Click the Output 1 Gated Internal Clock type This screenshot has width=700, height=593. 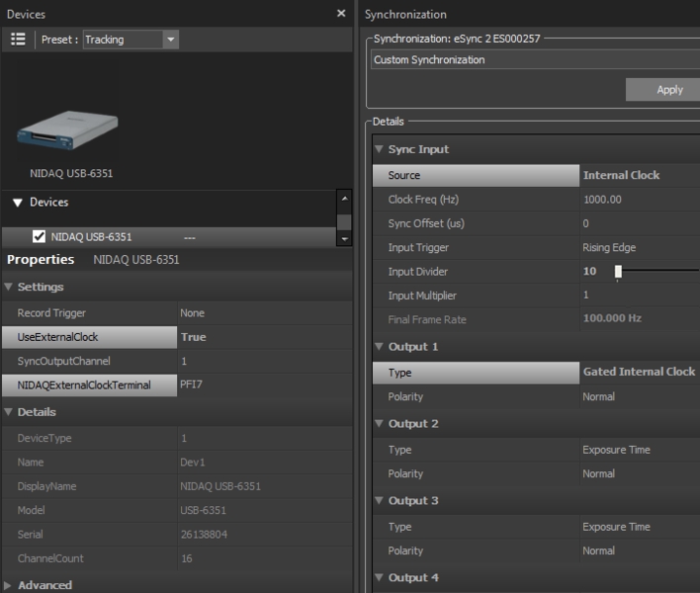coord(639,373)
